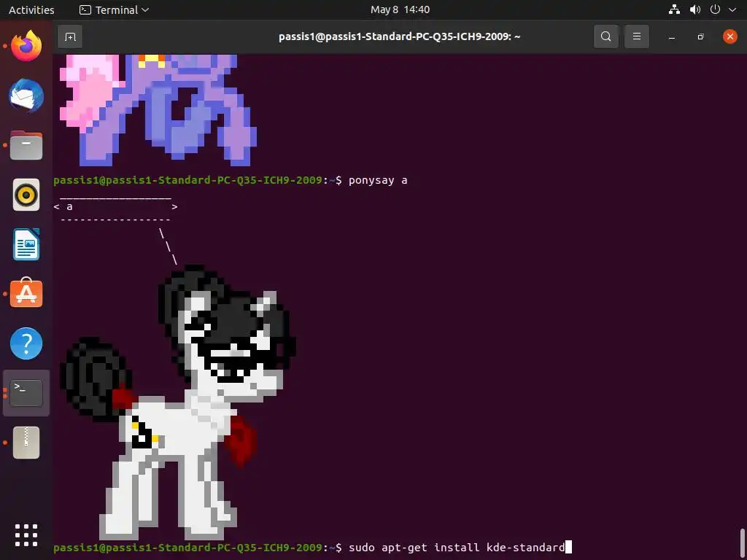This screenshot has width=747, height=560.
Task: Open the Archive Manager icon in the dock
Action: pos(26,443)
